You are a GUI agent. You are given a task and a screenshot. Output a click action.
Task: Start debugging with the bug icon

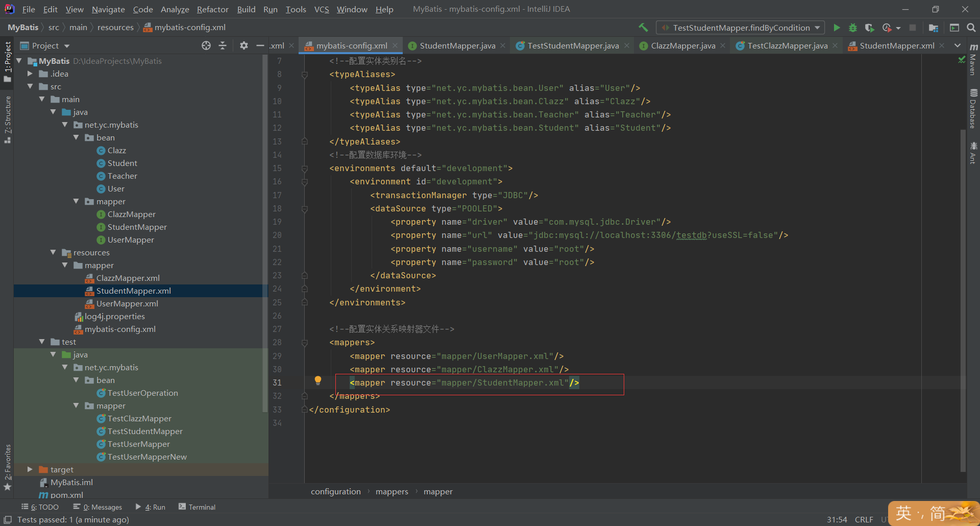853,28
